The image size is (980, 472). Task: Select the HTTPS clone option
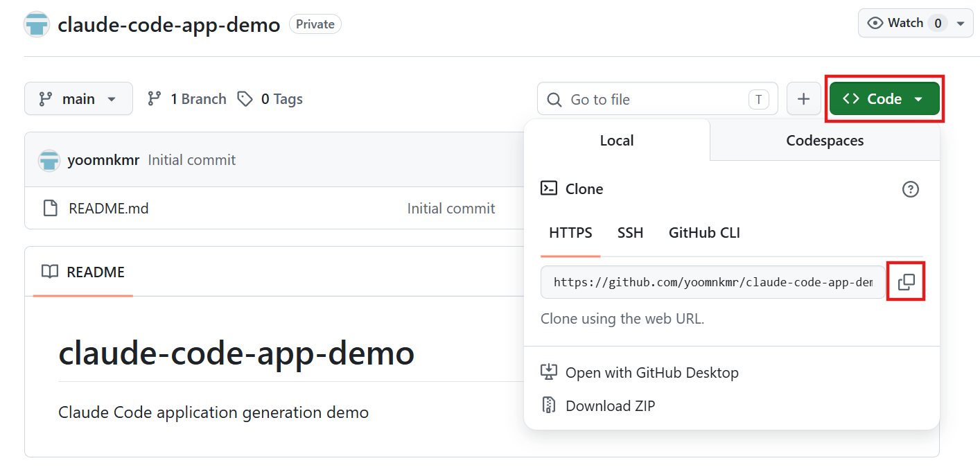(570, 233)
